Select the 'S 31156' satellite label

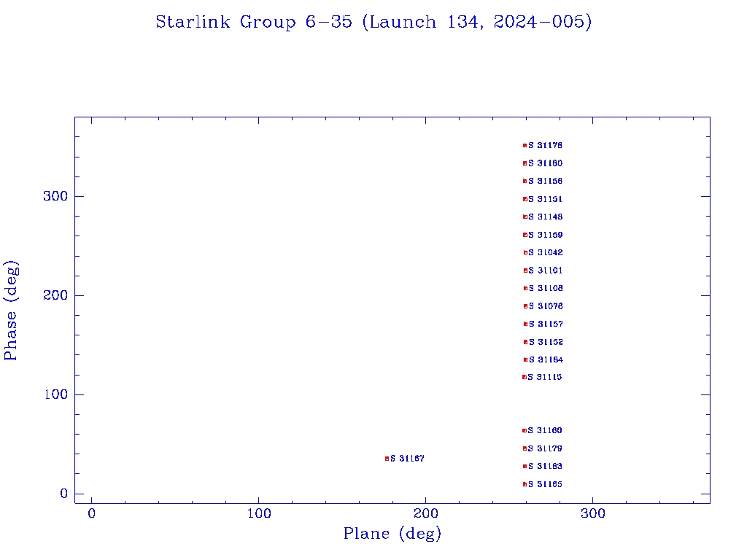[545, 181]
